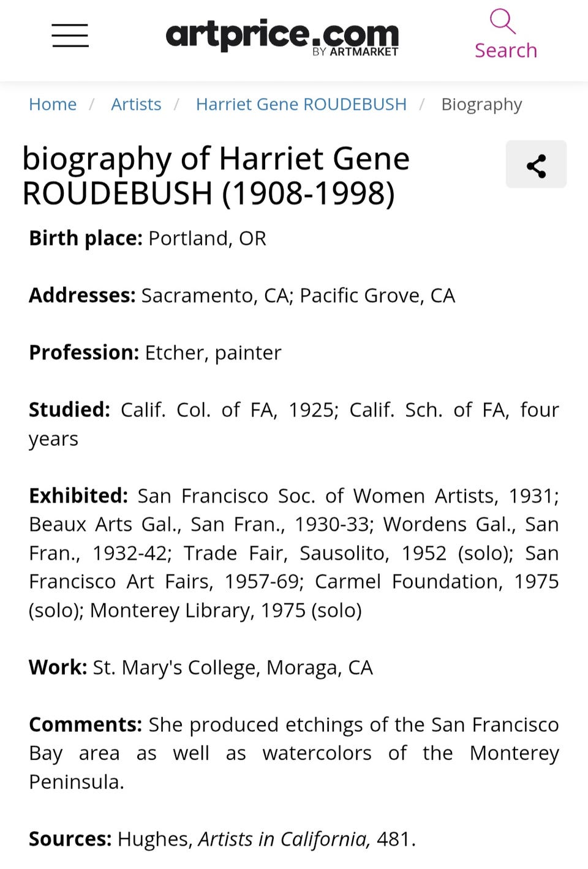
Task: Click the biography of Harriet Gene ROUDEBUSH heading
Action: tap(216, 176)
